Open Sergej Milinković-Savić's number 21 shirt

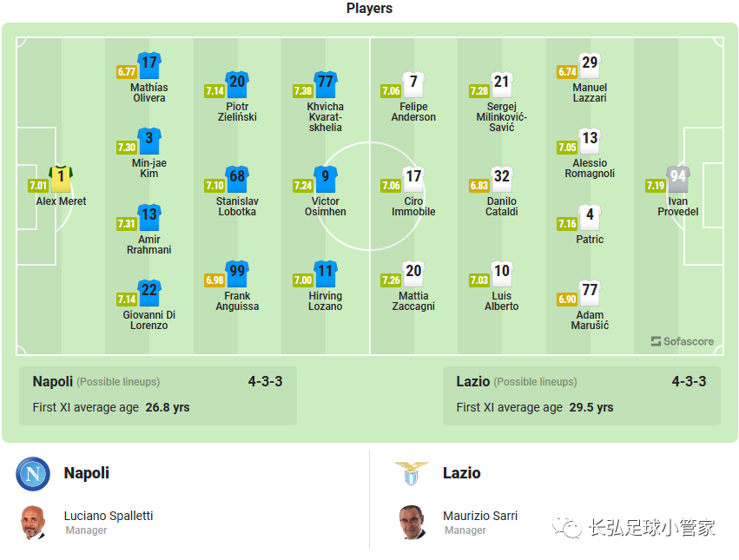click(x=501, y=84)
